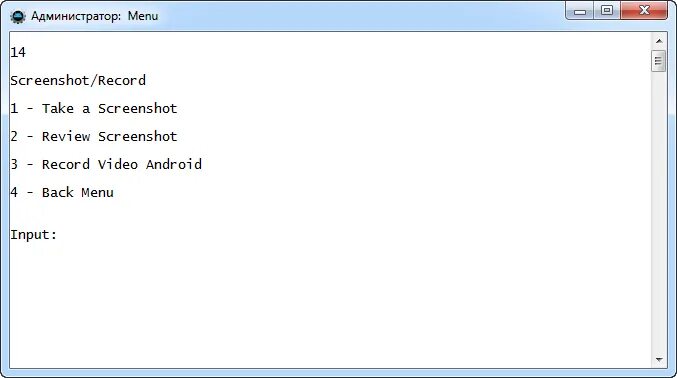Click the '2 - Review Screenshot' line
The width and height of the screenshot is (677, 378).
[x=94, y=137]
